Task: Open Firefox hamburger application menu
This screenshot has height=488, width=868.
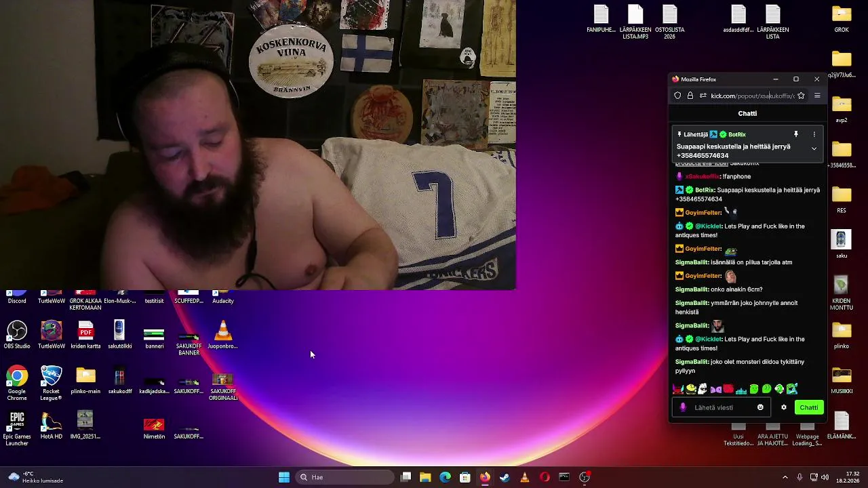Action: [x=817, y=96]
